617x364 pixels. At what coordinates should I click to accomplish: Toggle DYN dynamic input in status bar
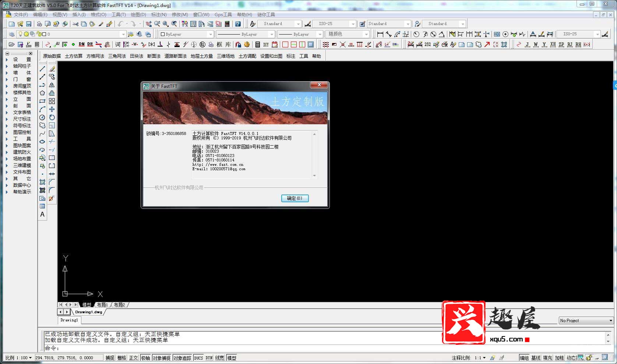[x=209, y=358]
